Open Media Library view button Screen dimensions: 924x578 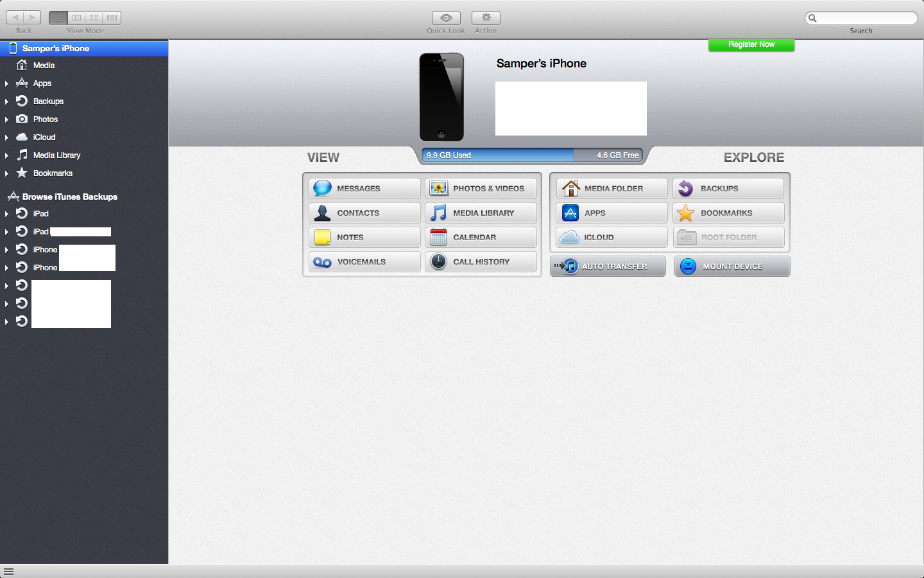[481, 213]
